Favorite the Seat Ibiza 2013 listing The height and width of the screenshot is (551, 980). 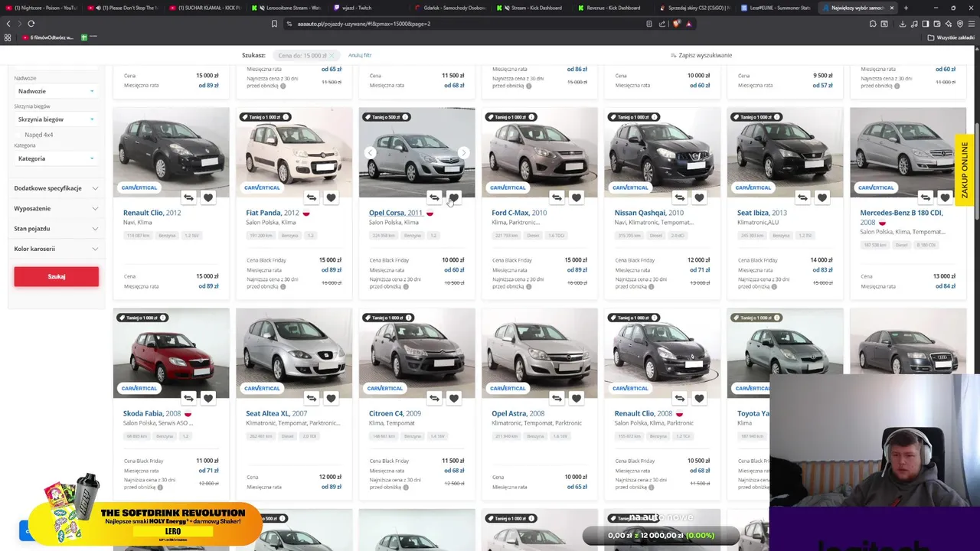(x=822, y=197)
